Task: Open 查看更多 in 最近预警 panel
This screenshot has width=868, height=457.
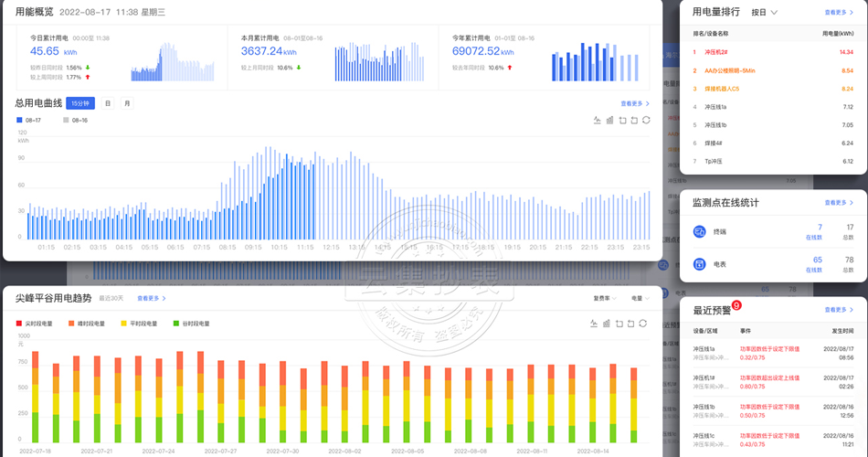Action: click(x=839, y=310)
